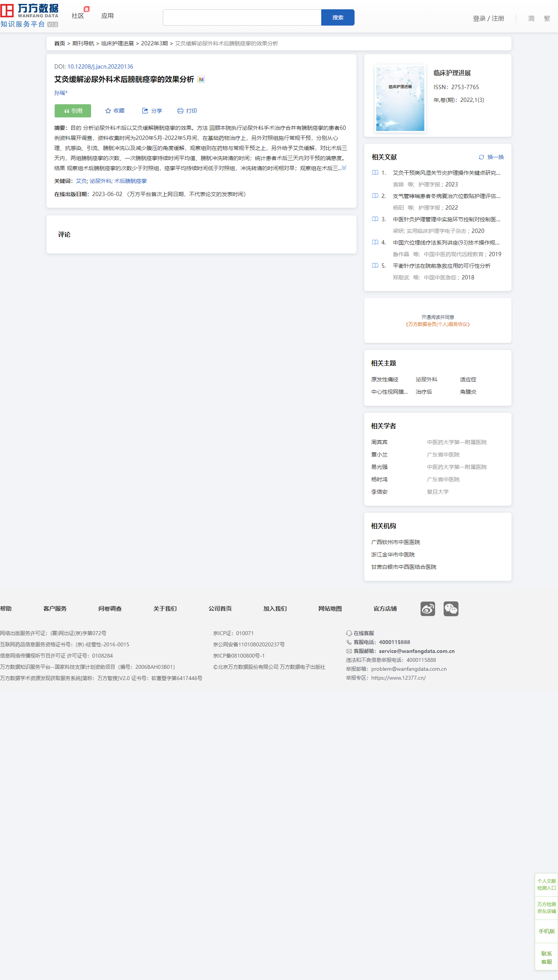Open 2022年3期 breadcrumb link
Screen dimensions: 558x980
154,43
